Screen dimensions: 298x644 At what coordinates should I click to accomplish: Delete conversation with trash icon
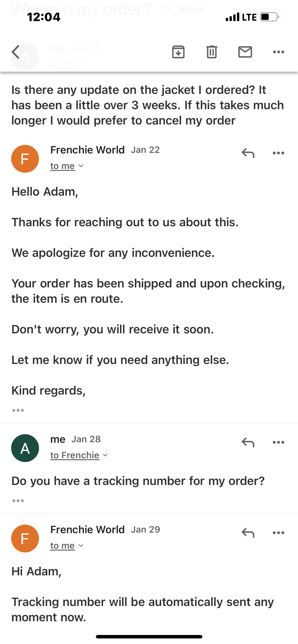tap(212, 52)
